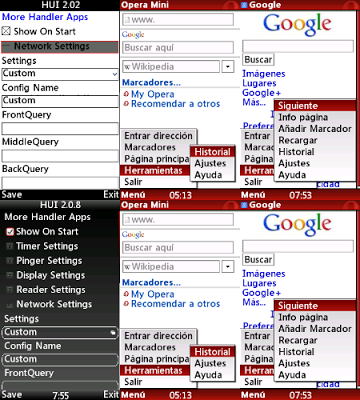Open Google+ link in upper Google page
Image resolution: width=360 pixels, height=400 pixels.
(x=262, y=93)
